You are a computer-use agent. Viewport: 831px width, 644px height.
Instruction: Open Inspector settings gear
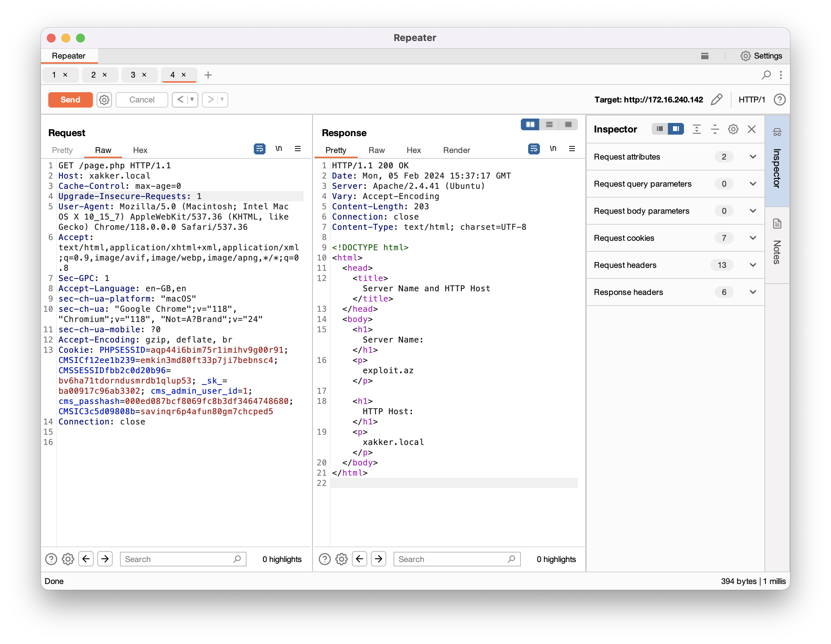(733, 129)
